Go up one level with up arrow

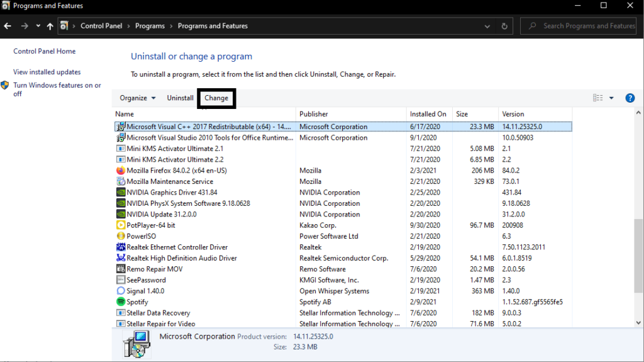[50, 26]
